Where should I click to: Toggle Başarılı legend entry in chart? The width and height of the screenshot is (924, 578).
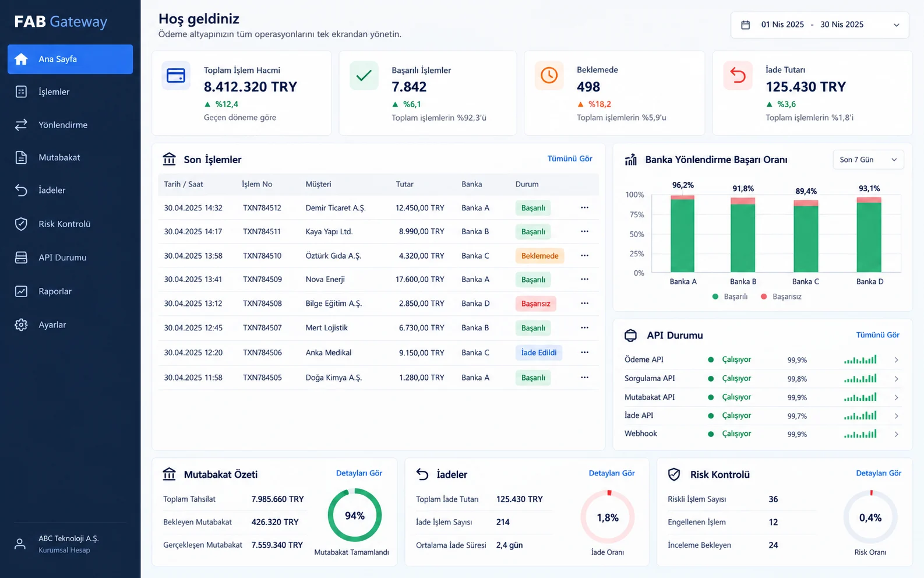tap(730, 297)
